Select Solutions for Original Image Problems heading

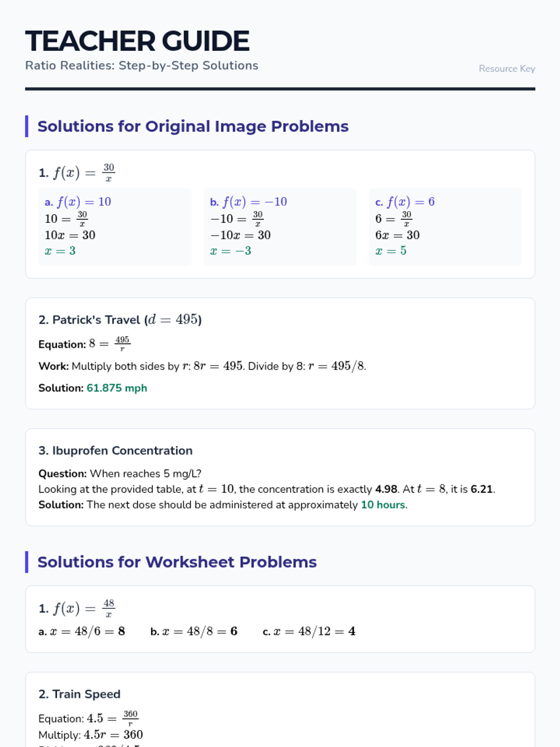coord(193,127)
